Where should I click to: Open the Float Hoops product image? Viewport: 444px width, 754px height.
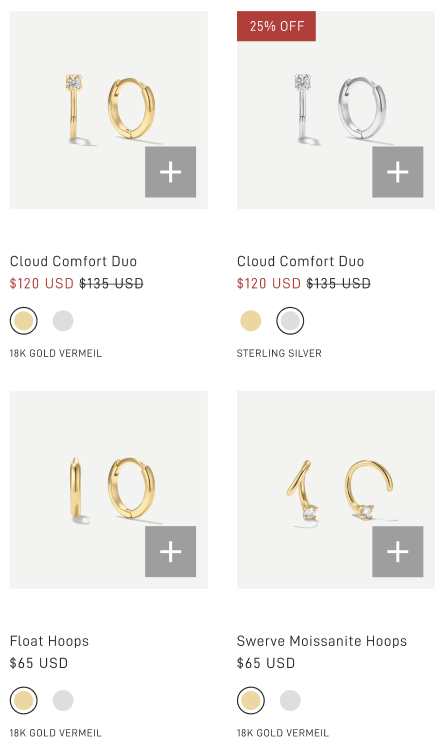click(109, 490)
